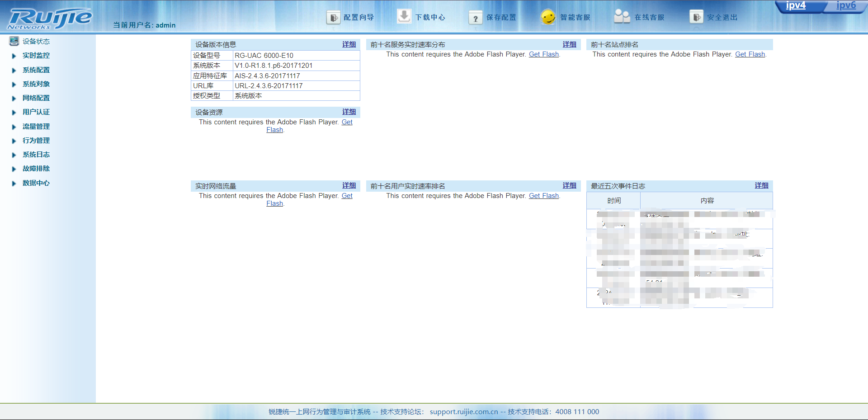Click Get Flash in 设备资源 panel
The image size is (868, 420).
347,122
